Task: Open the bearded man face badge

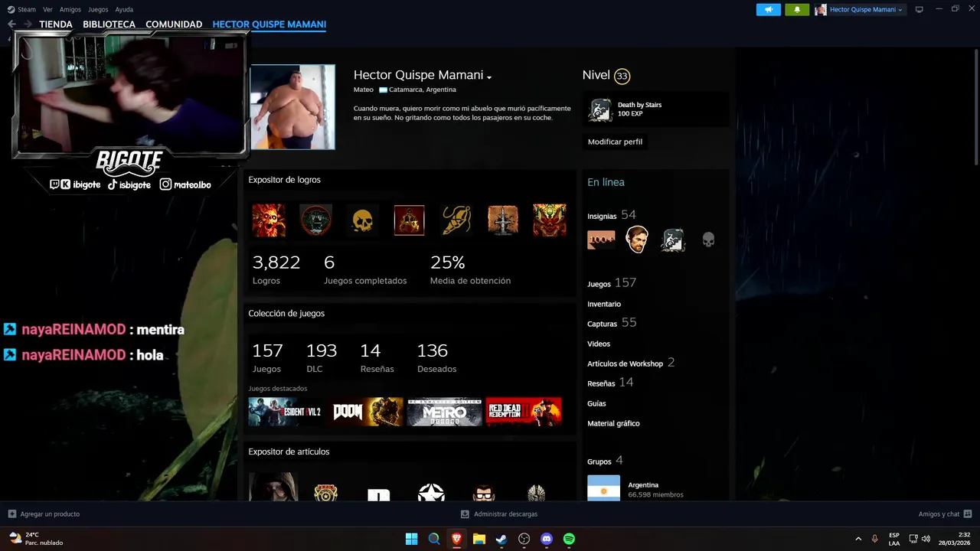Action: tap(637, 240)
